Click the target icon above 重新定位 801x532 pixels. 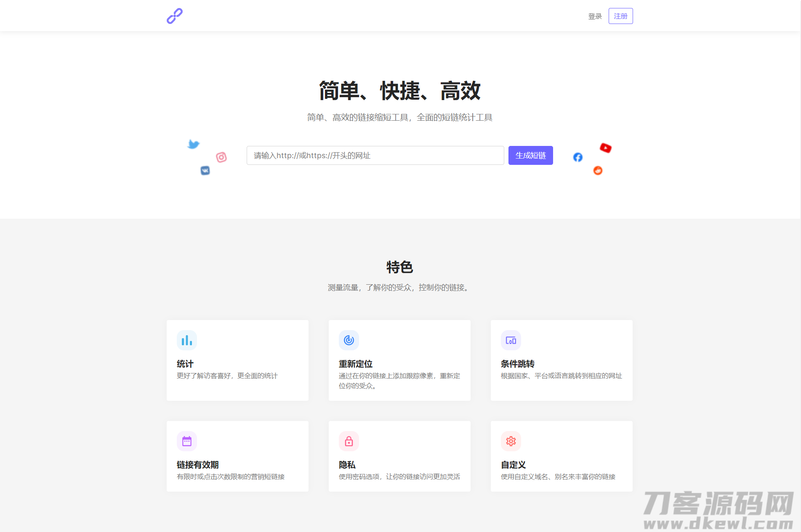(x=349, y=340)
